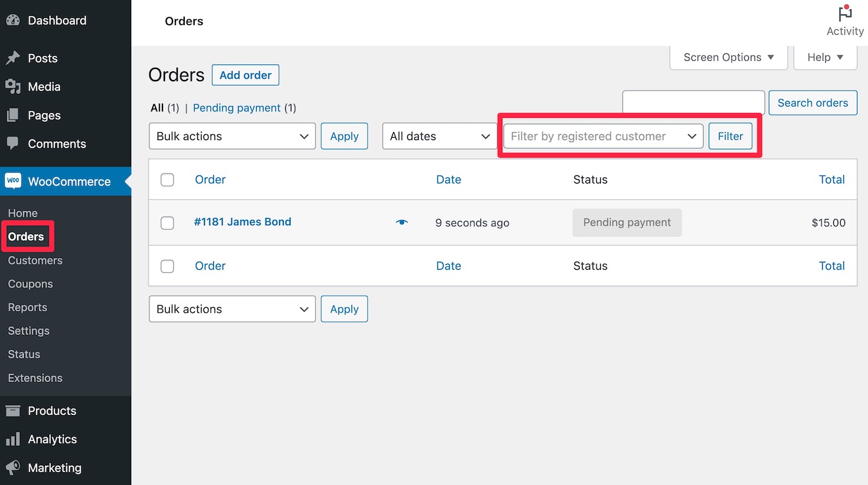The image size is (868, 485).
Task: Click the Dashboard gauge icon
Action: (x=13, y=20)
